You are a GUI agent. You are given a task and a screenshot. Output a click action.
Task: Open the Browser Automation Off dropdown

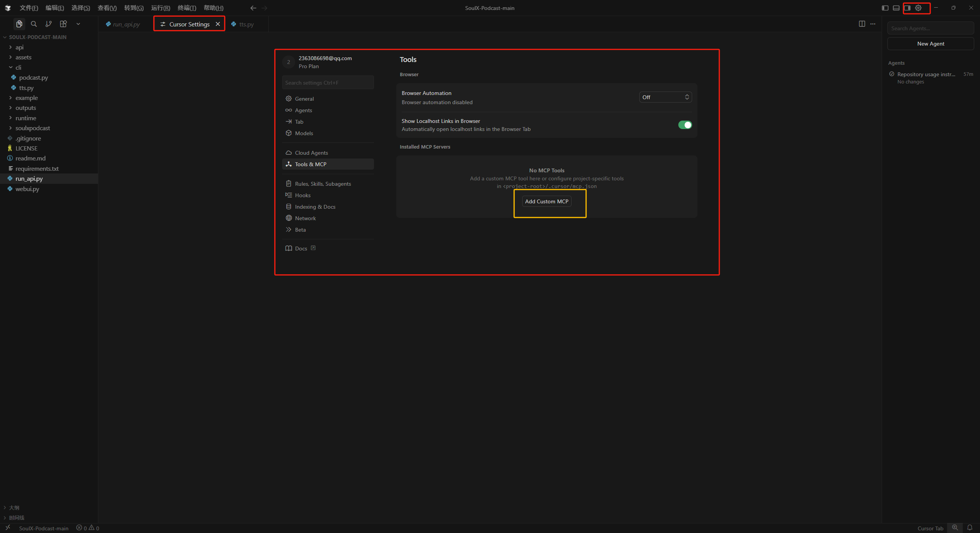point(665,97)
